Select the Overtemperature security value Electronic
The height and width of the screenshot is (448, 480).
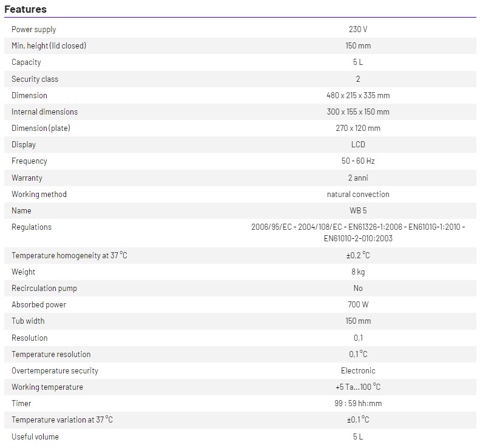pyautogui.click(x=358, y=371)
